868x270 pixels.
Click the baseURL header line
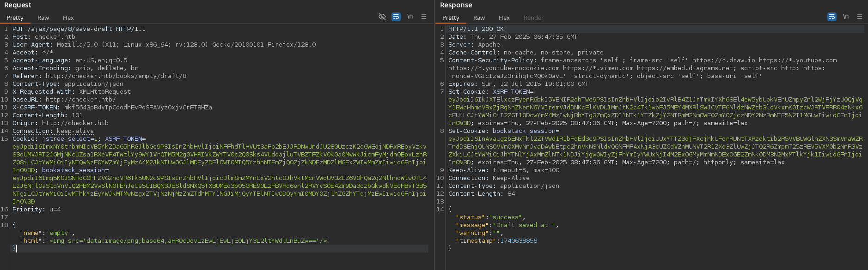pyautogui.click(x=64, y=99)
